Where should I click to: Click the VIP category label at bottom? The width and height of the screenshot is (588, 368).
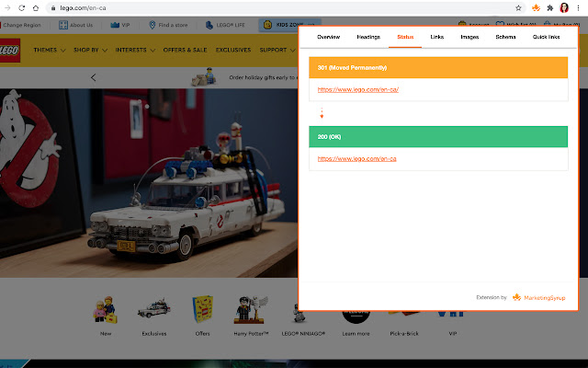click(453, 333)
